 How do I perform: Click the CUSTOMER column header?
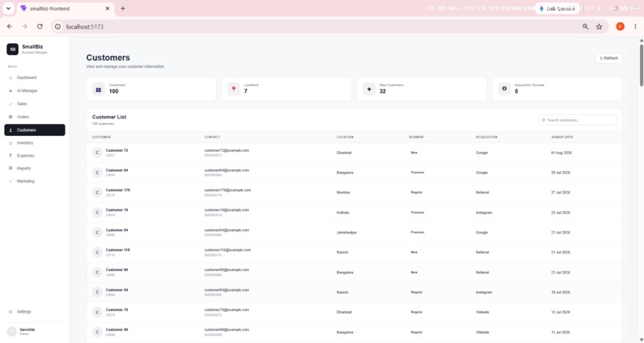click(101, 138)
